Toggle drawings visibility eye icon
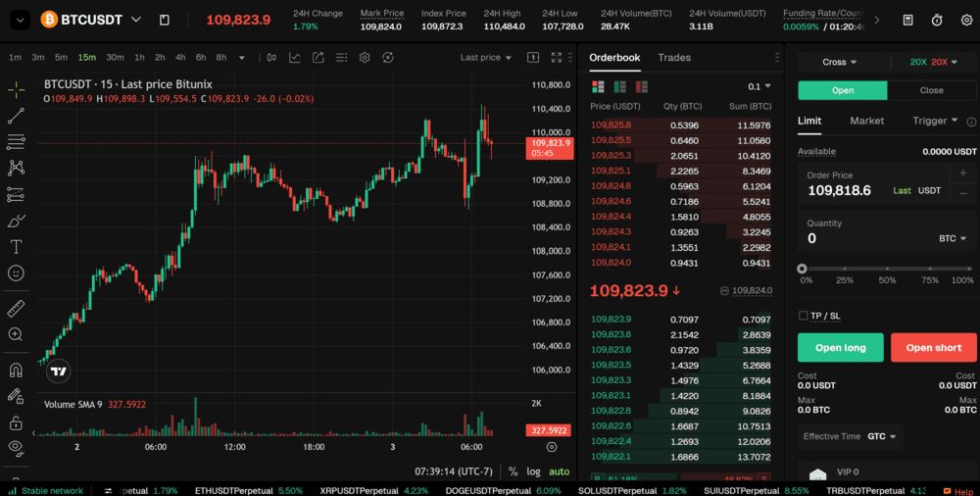The image size is (980, 496). coord(16,447)
